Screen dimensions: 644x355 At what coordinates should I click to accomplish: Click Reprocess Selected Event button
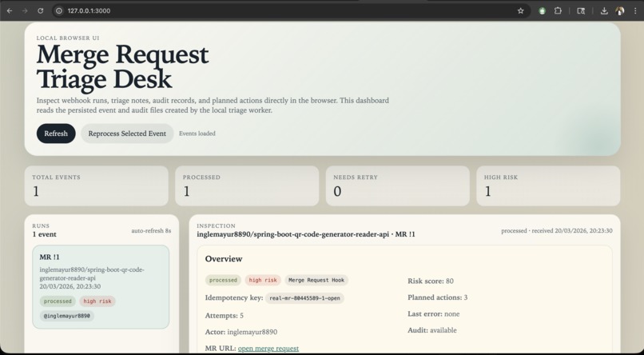[127, 134]
